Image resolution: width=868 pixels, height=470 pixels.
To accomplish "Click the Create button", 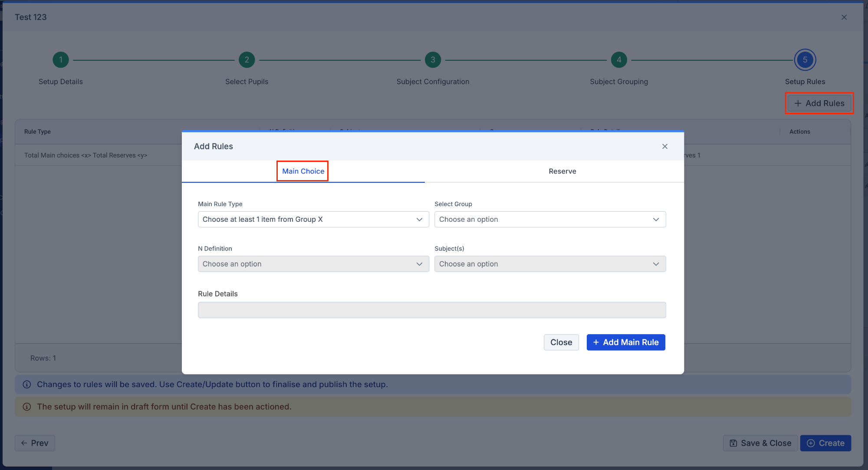I will tap(825, 443).
